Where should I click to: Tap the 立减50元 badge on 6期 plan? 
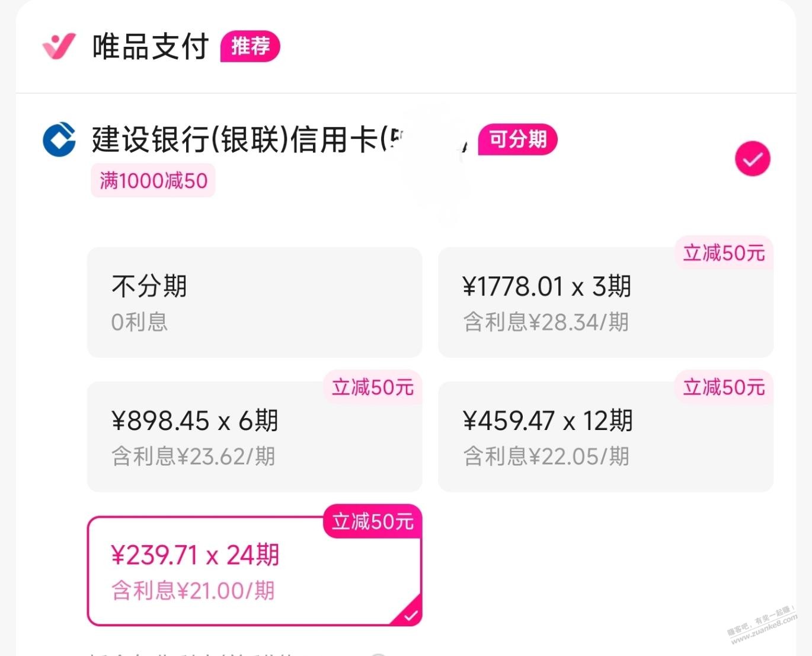pos(372,387)
